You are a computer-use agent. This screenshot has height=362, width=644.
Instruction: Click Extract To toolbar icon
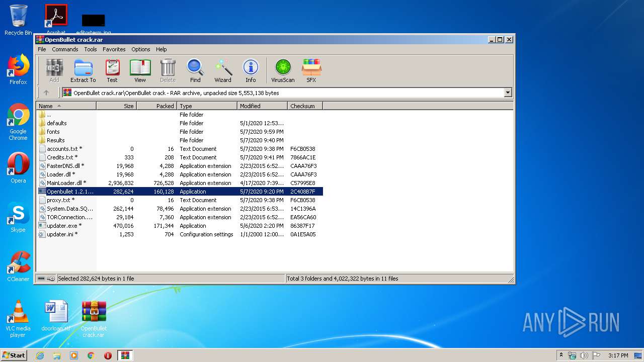(83, 70)
